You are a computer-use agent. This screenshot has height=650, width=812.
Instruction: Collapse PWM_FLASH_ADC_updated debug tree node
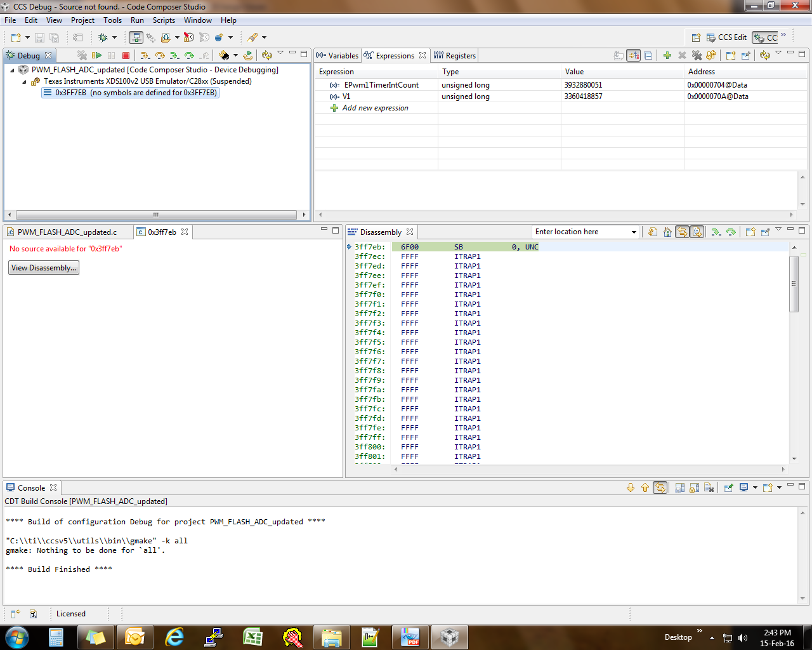tap(12, 70)
